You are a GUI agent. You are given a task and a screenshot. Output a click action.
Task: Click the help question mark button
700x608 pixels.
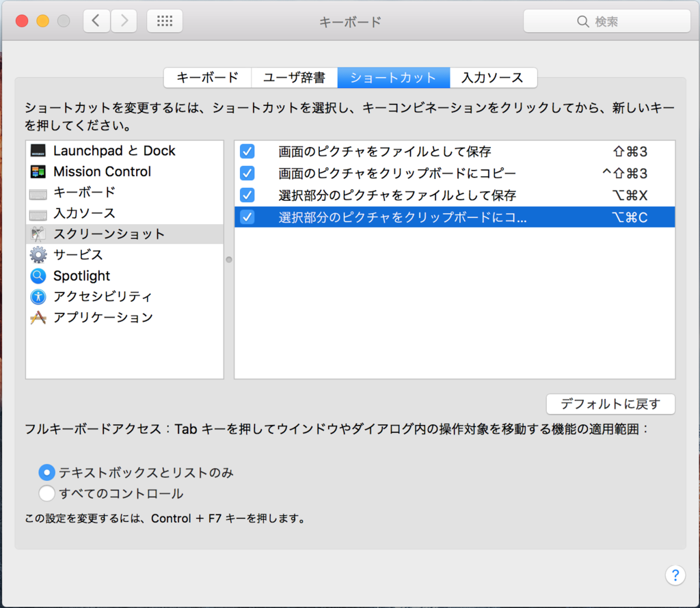click(675, 575)
